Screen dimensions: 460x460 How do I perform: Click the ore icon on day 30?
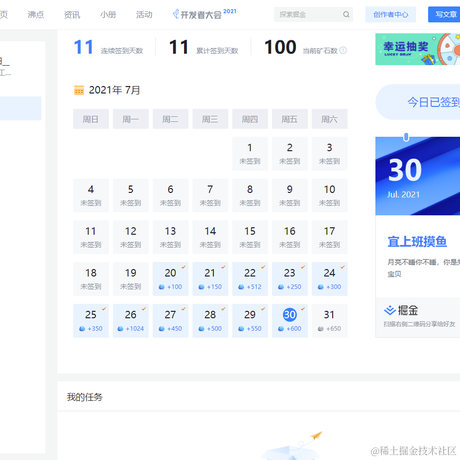(x=281, y=329)
